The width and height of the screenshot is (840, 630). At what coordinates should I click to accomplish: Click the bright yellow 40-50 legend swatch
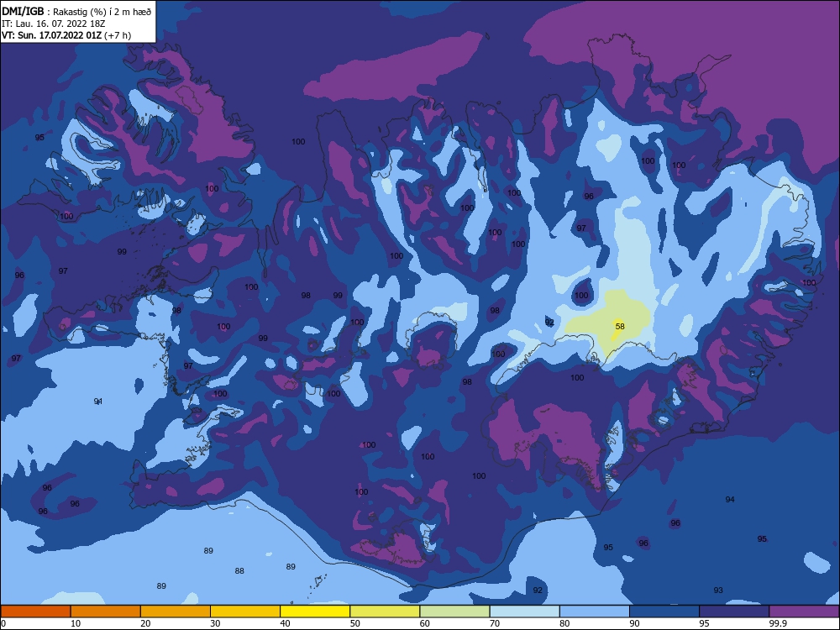315,612
